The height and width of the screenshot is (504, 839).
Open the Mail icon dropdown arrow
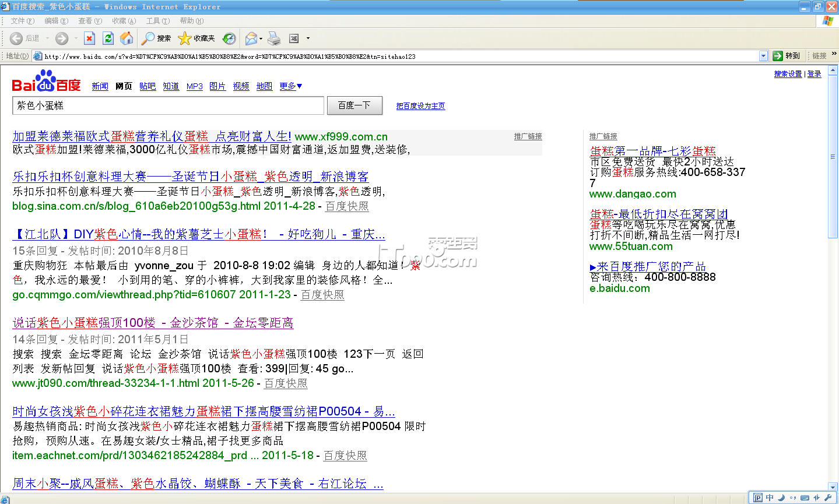tap(261, 38)
